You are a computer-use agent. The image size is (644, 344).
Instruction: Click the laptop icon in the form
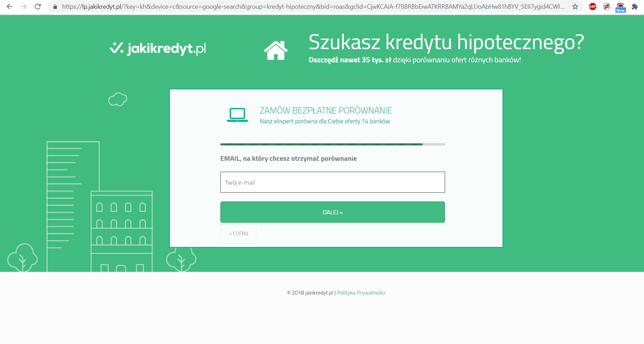pos(237,115)
